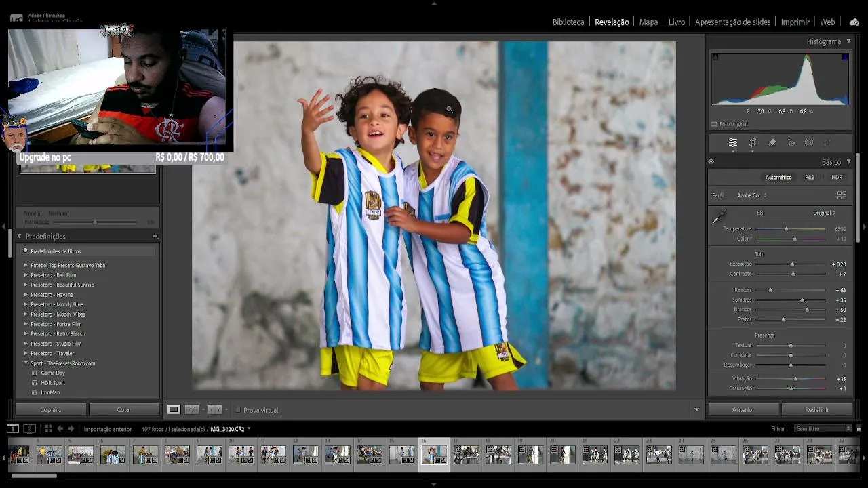
Task: Collapse the Básico panel
Action: click(x=848, y=162)
